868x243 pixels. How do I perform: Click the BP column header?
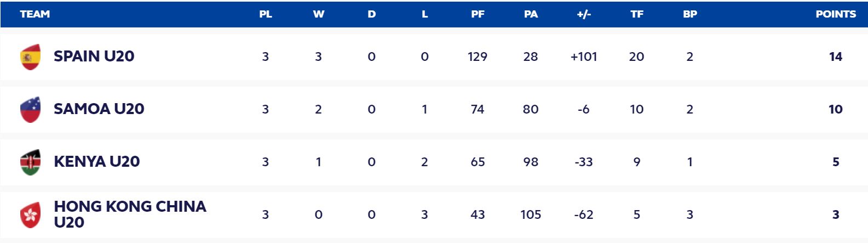(x=689, y=14)
